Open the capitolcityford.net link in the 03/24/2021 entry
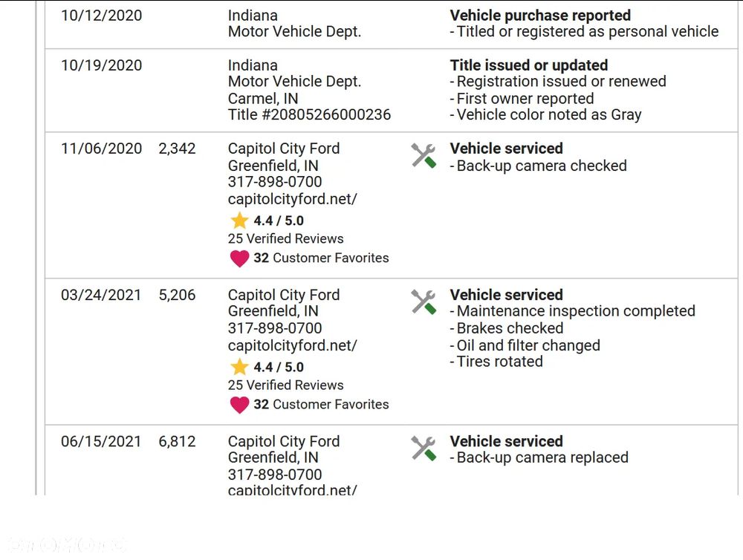The height and width of the screenshot is (560, 743). click(292, 345)
